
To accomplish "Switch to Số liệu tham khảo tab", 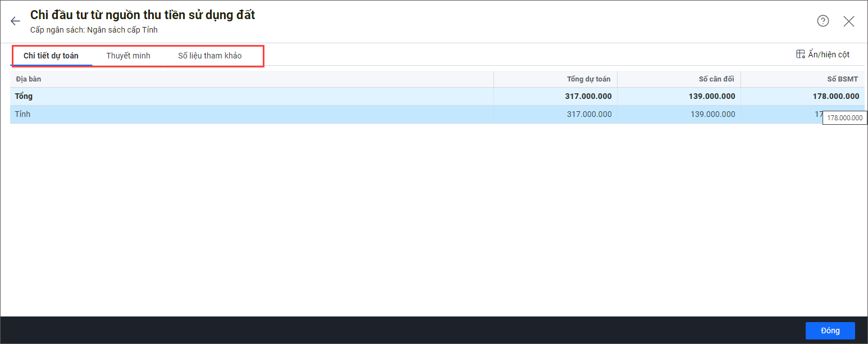I will [209, 56].
